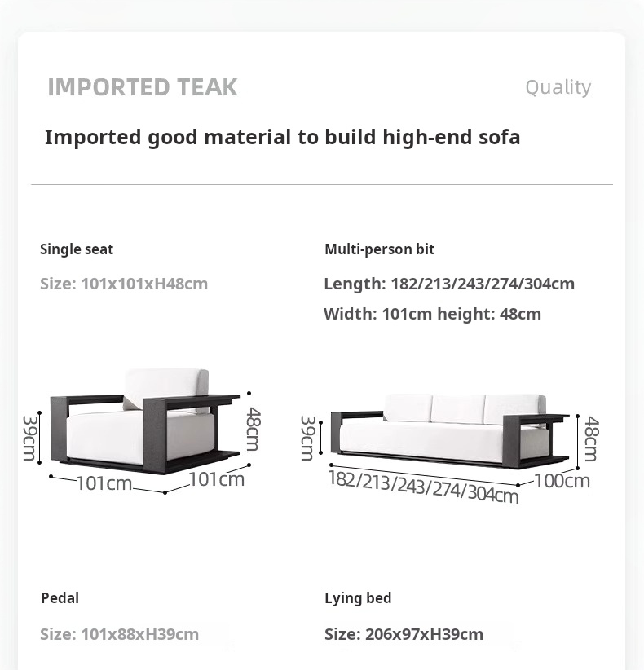Screen dimensions: 644x670
Task: Click the Lying bed label
Action: point(358,598)
